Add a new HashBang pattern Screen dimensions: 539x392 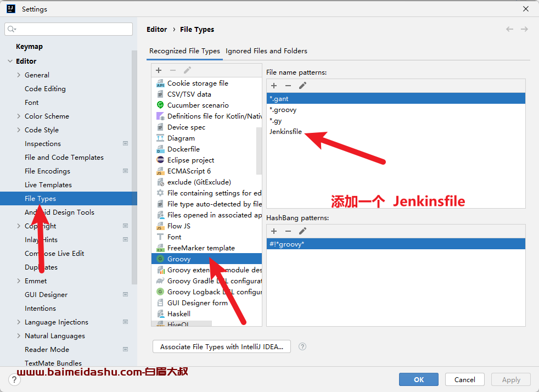pyautogui.click(x=274, y=231)
